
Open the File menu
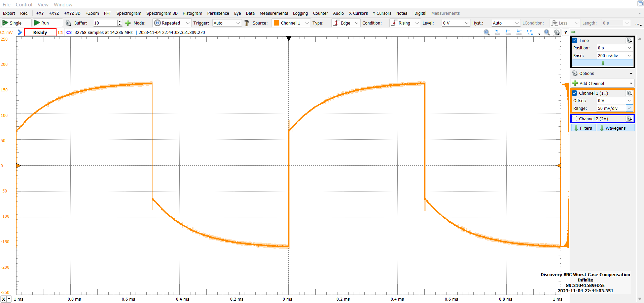(6, 4)
